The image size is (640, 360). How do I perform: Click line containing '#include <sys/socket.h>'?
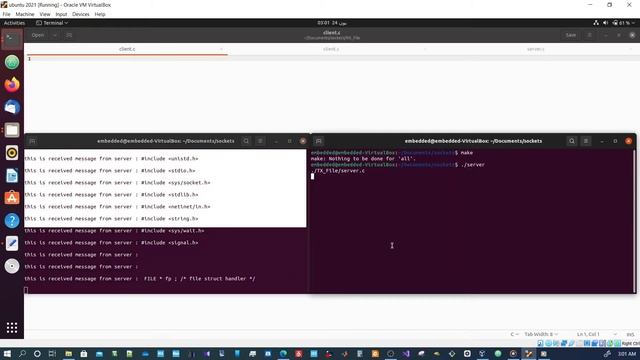[x=117, y=182]
